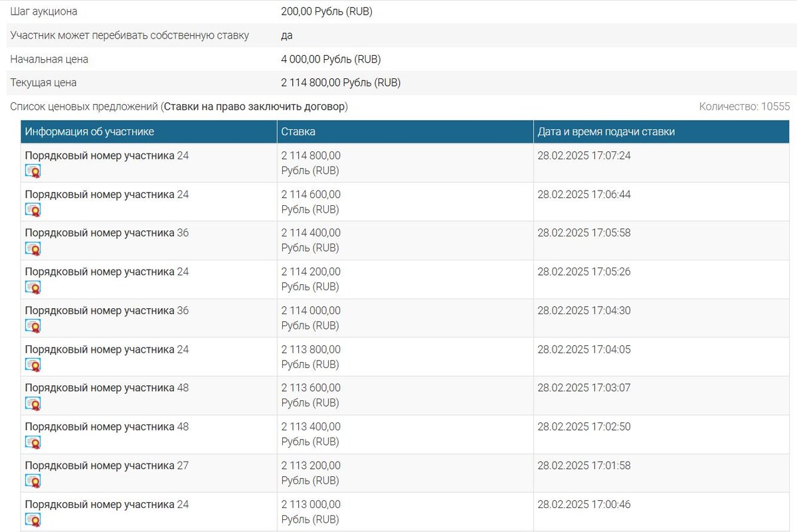Open certificate icon for bid 2 113 800,00

pos(33,365)
